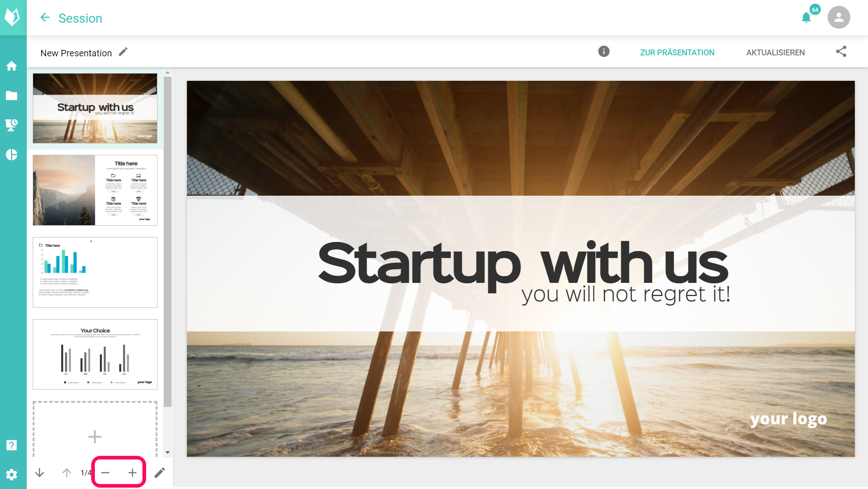Click the AKTUALISIEREN button

click(775, 53)
